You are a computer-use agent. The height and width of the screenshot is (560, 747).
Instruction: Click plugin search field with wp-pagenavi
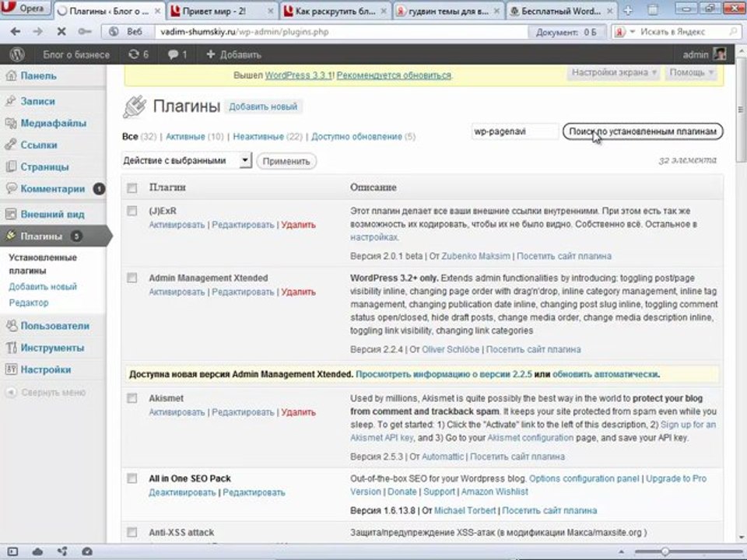coord(515,131)
